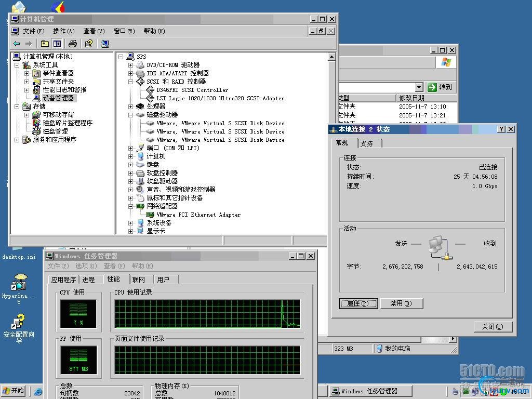The height and width of the screenshot is (399, 532).
Task: Click the Print toolbar icon
Action: [73, 44]
